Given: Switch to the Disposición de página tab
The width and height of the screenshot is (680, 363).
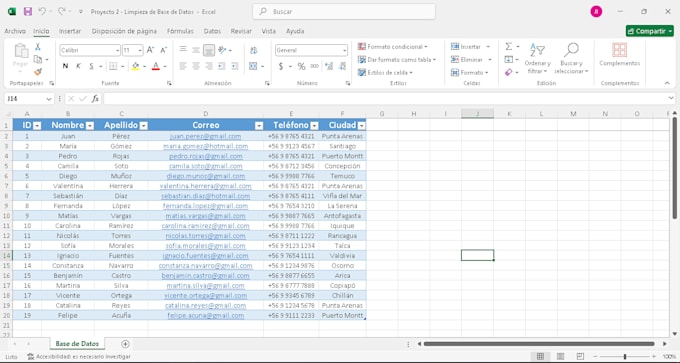Looking at the screenshot, I should pos(124,31).
